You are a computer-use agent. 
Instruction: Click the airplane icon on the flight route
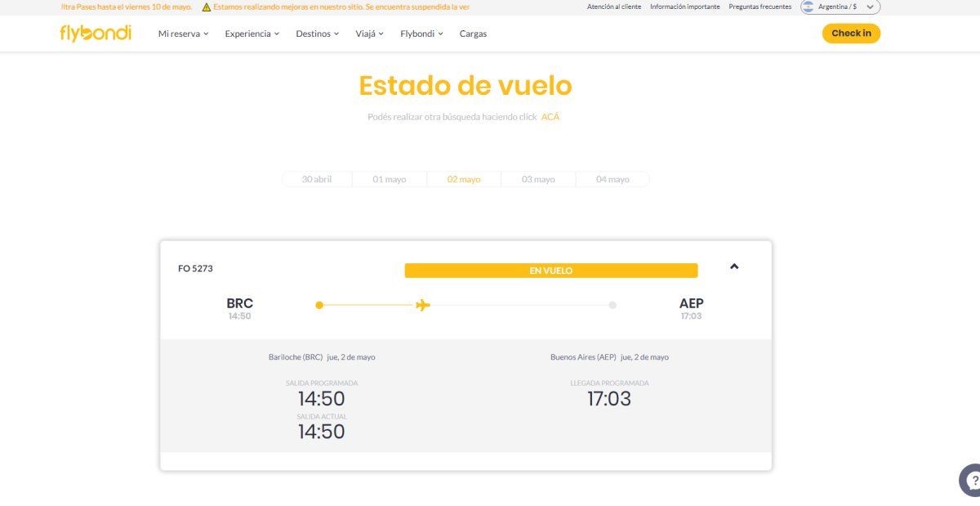(421, 305)
